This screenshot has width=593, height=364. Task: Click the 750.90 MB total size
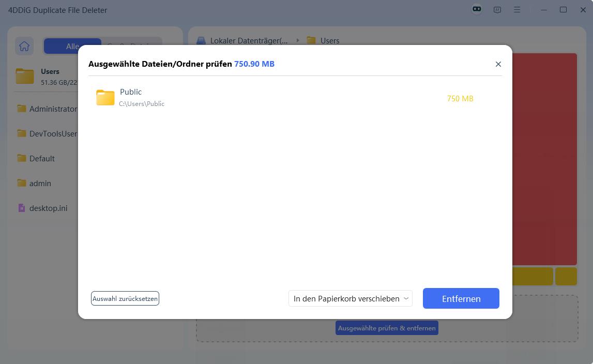(x=254, y=64)
